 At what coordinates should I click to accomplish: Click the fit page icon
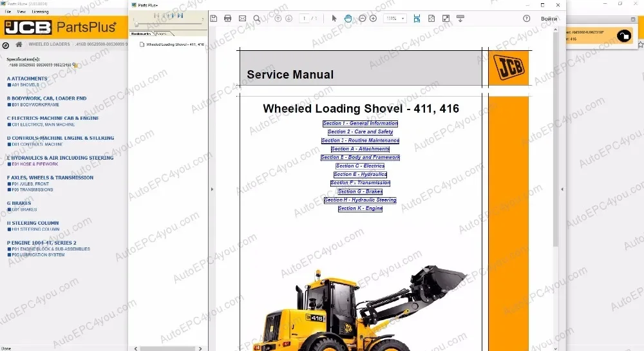pos(431,19)
